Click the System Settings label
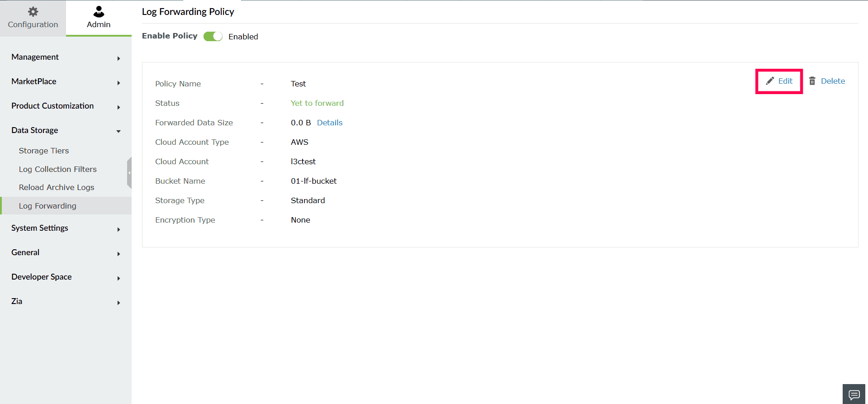The height and width of the screenshot is (404, 868). [x=40, y=228]
